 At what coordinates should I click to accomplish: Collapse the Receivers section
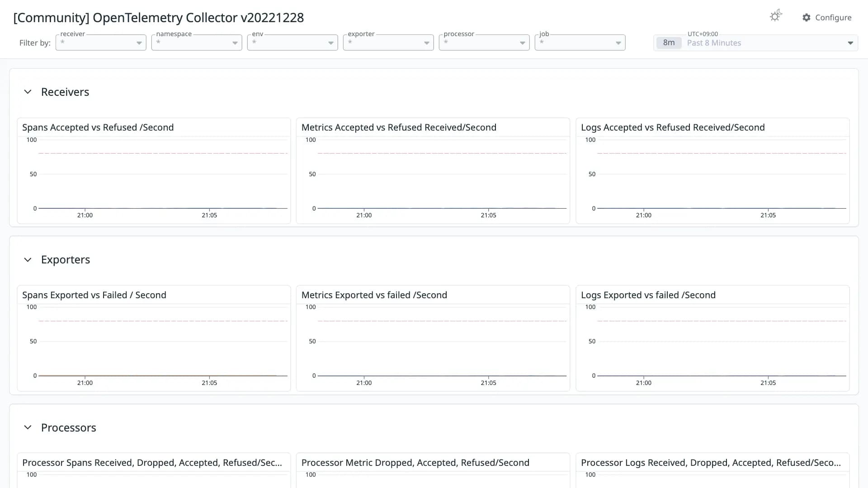[x=28, y=92]
